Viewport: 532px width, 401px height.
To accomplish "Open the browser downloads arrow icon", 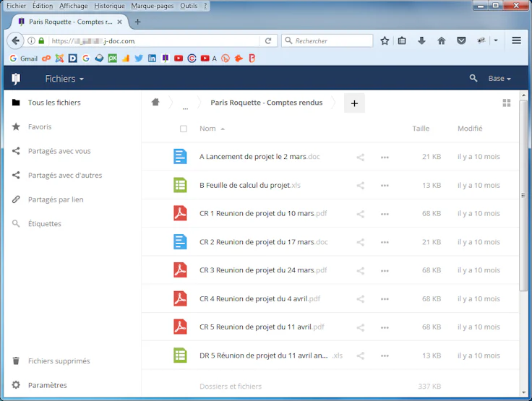I will pyautogui.click(x=421, y=41).
